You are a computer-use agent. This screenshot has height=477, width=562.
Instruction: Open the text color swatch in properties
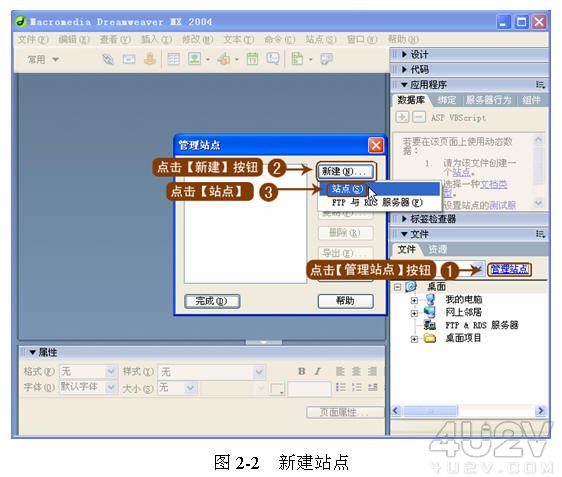(277, 388)
